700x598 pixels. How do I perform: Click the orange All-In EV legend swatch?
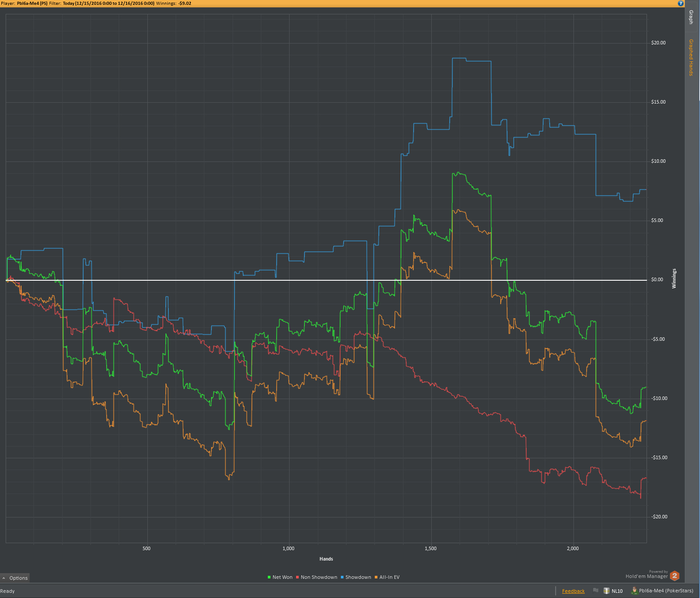click(x=376, y=577)
